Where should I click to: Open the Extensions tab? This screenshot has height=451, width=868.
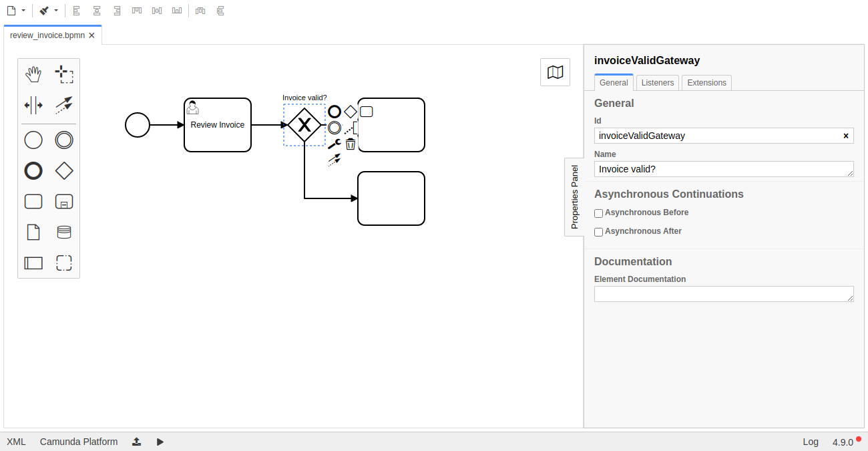[x=706, y=83]
